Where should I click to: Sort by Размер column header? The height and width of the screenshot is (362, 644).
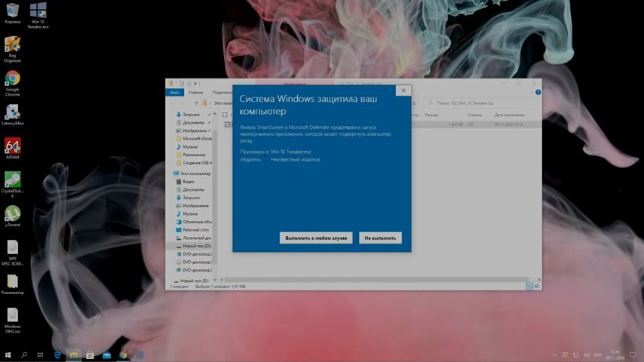(x=431, y=115)
